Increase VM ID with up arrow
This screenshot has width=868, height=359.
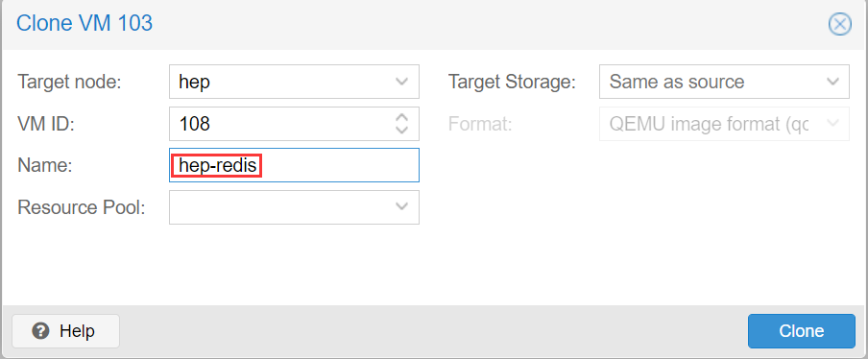402,118
